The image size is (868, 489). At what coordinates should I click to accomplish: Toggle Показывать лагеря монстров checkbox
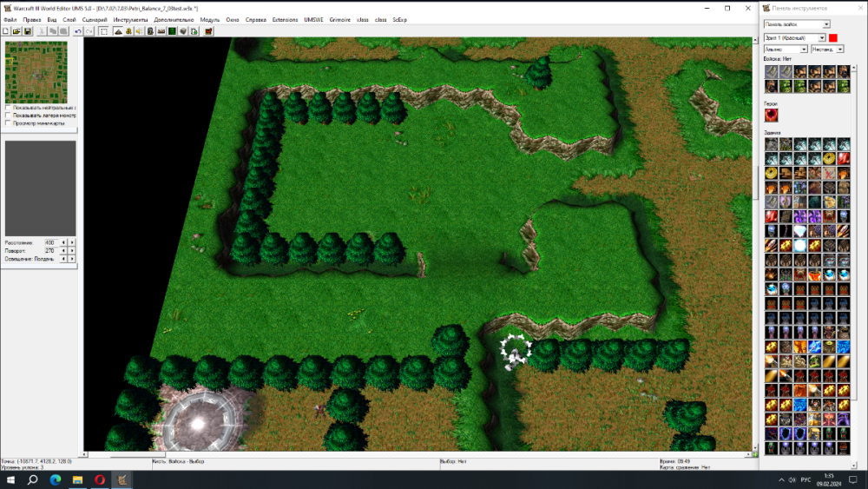[x=8, y=116]
